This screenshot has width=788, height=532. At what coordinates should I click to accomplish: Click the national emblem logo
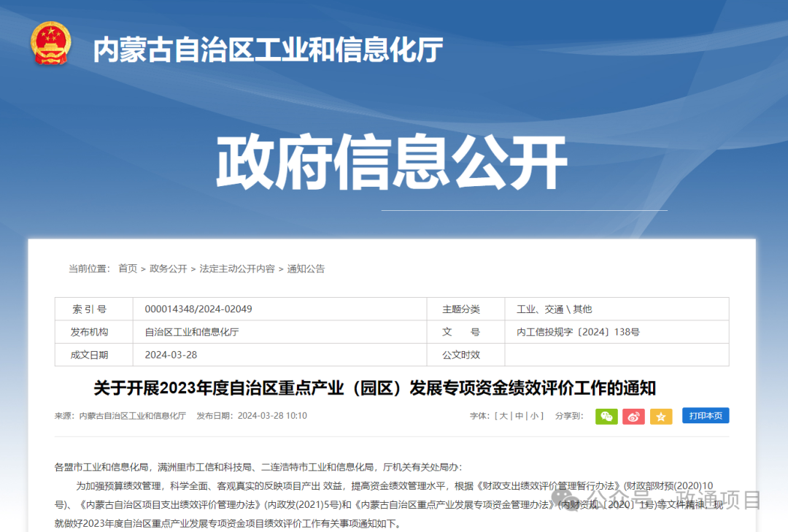tap(51, 43)
